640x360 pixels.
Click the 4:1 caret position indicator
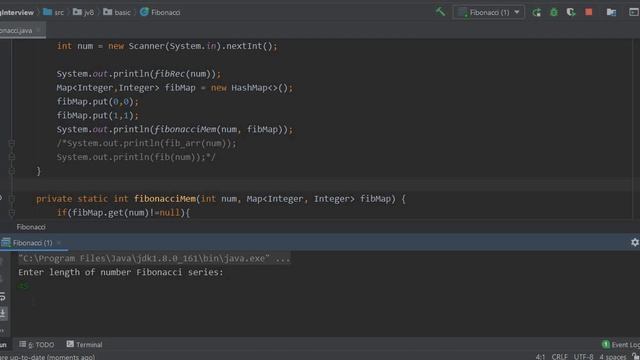(x=540, y=356)
